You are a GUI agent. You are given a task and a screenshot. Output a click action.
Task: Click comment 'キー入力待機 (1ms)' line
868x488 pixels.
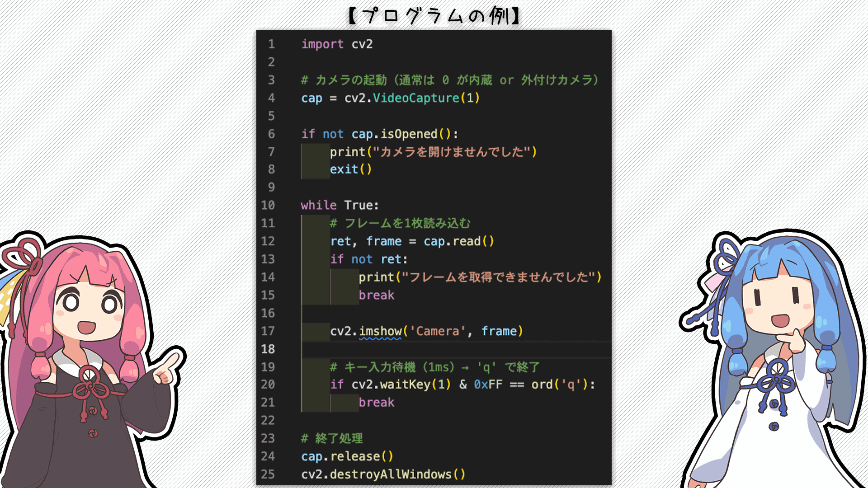click(x=435, y=367)
